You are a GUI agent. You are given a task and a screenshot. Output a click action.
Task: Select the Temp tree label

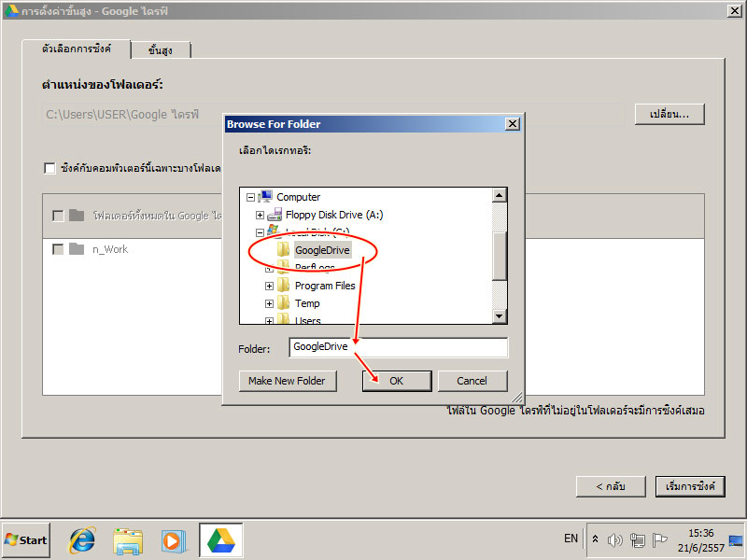point(307,303)
